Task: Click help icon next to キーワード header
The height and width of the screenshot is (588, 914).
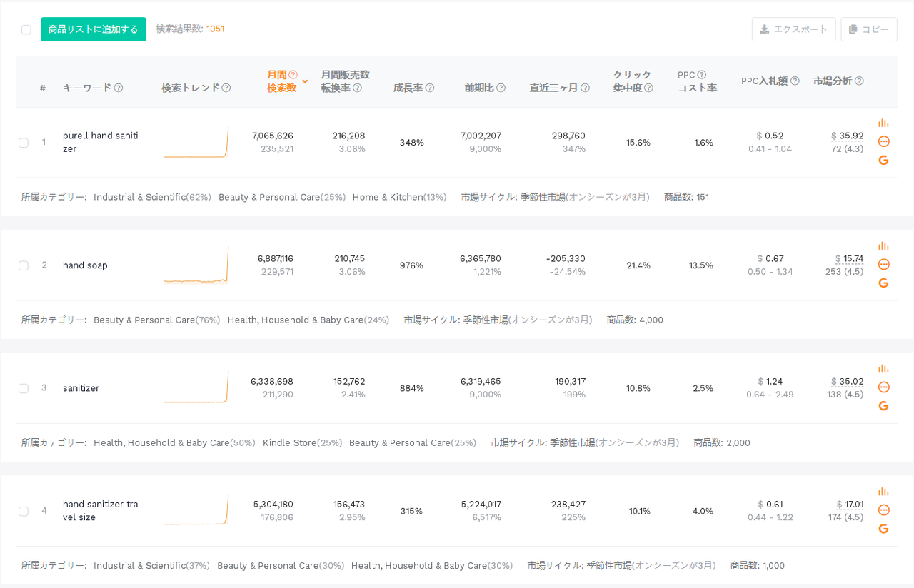Action: click(x=119, y=88)
